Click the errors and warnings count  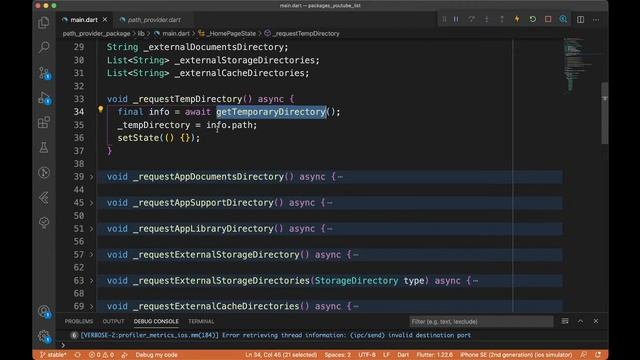click(x=101, y=355)
